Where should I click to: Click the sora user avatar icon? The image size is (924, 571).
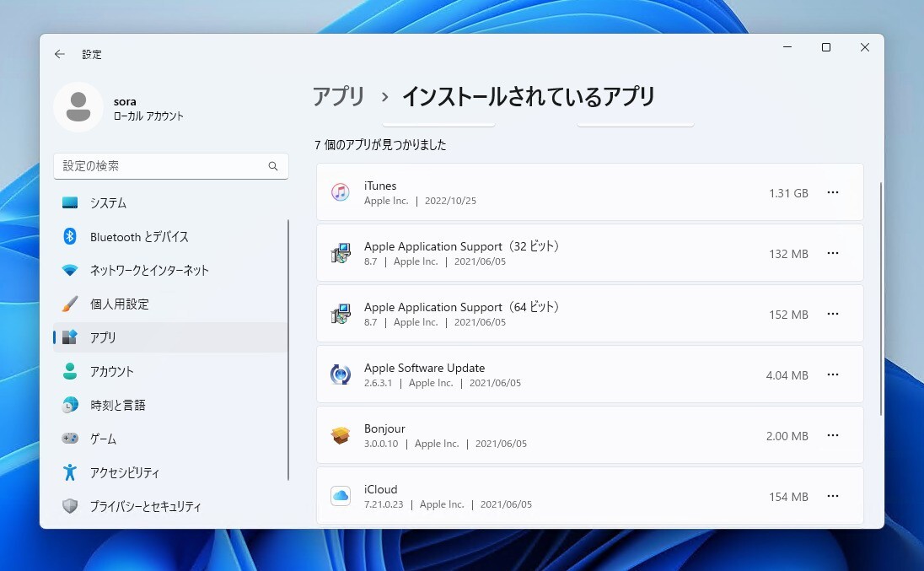[78, 107]
